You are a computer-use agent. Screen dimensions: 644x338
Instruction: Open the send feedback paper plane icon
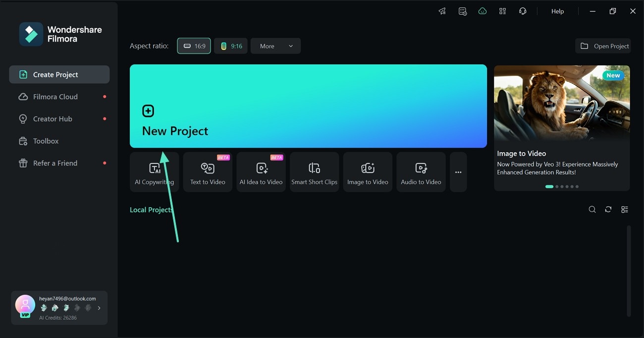pos(442,11)
